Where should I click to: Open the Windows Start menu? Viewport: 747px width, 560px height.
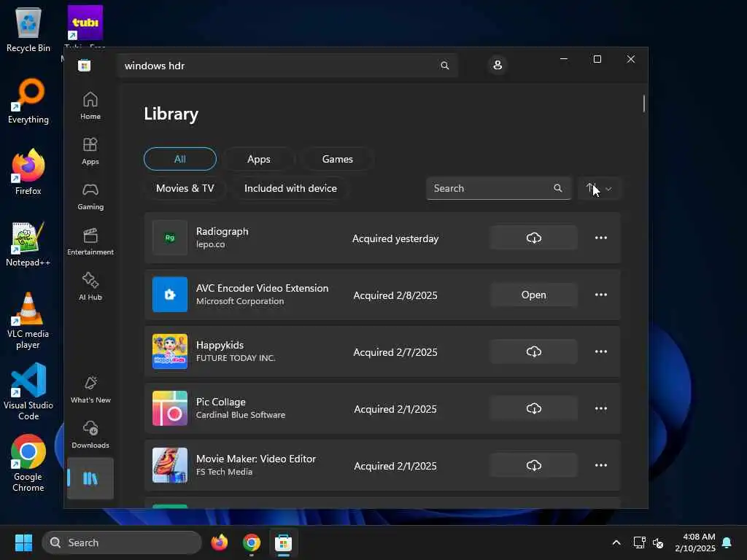pyautogui.click(x=23, y=542)
